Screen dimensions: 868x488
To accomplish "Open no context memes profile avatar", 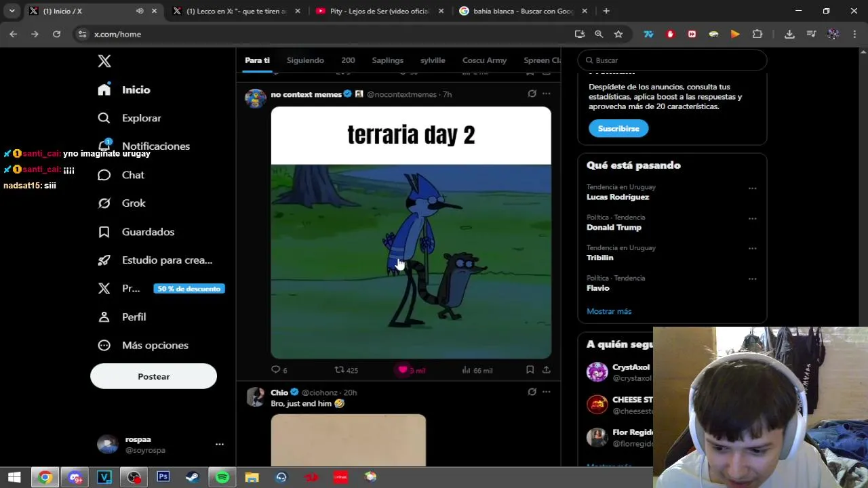I will (256, 98).
